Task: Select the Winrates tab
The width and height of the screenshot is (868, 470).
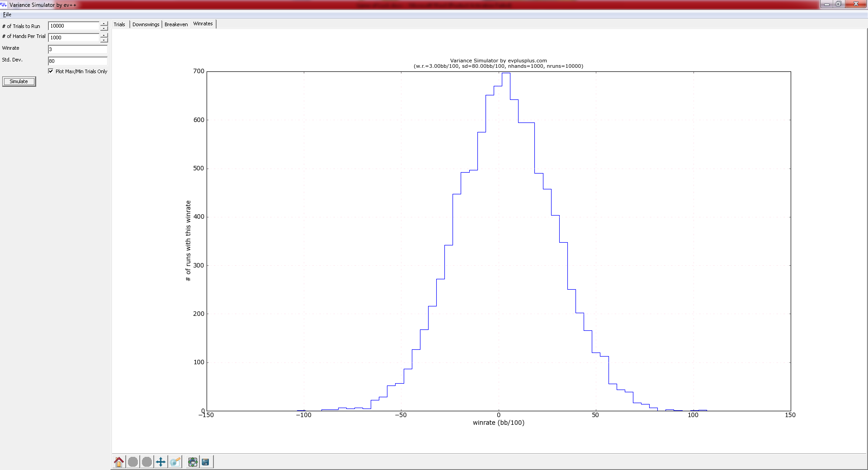Action: [x=203, y=23]
